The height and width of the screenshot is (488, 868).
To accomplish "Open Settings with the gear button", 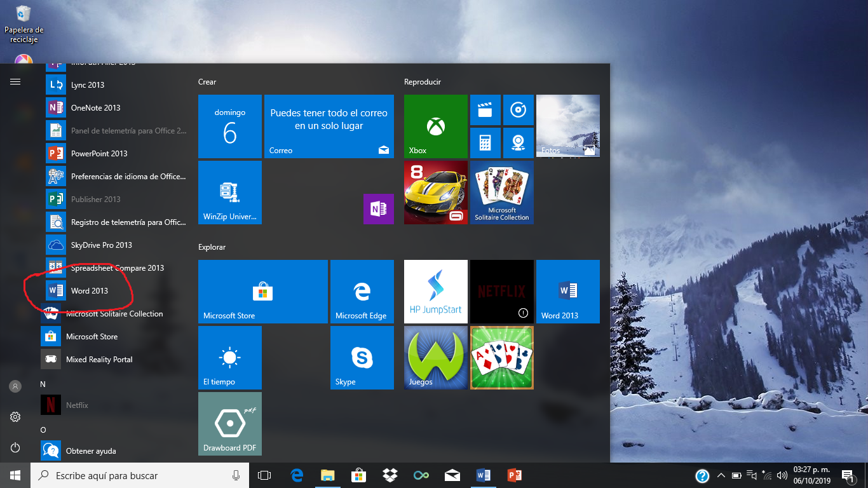I will (x=15, y=417).
